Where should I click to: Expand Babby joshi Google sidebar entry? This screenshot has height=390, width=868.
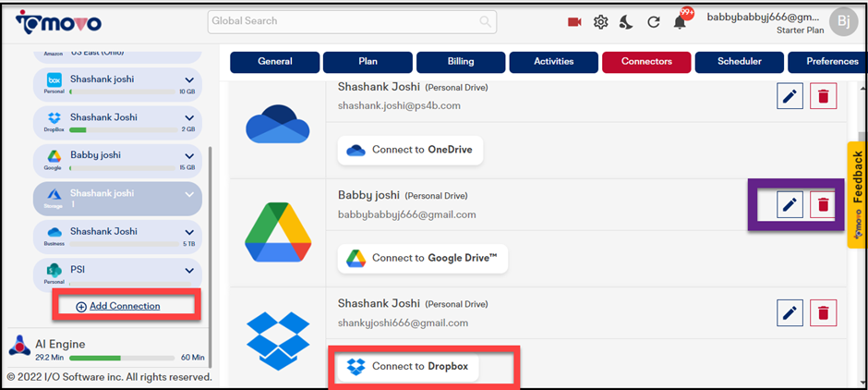click(x=189, y=156)
